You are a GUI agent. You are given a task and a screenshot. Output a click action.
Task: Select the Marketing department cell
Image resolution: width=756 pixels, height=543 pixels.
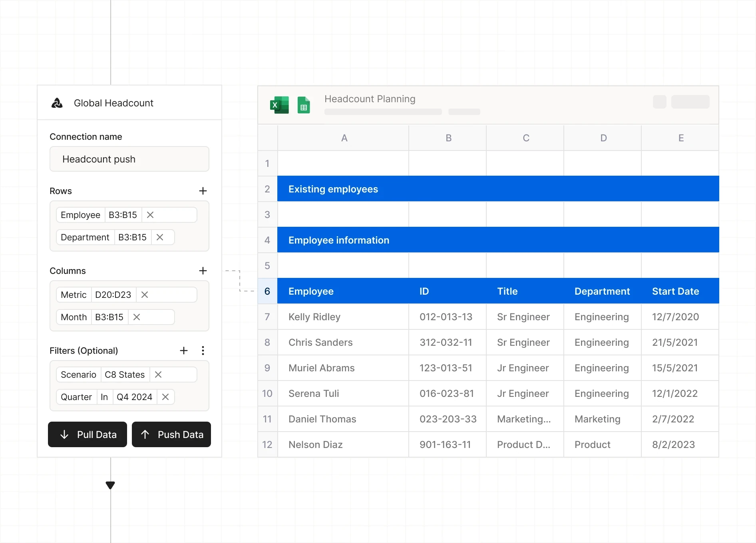point(603,419)
